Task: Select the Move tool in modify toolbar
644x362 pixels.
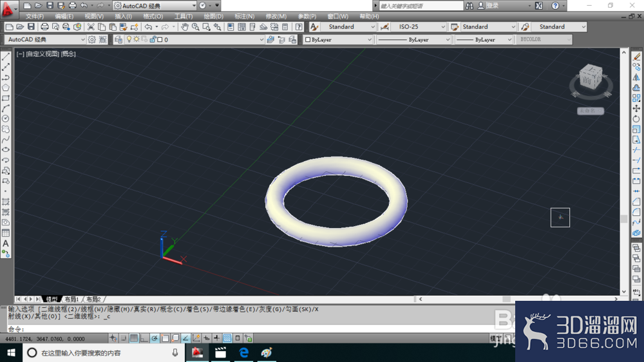Action: point(636,108)
